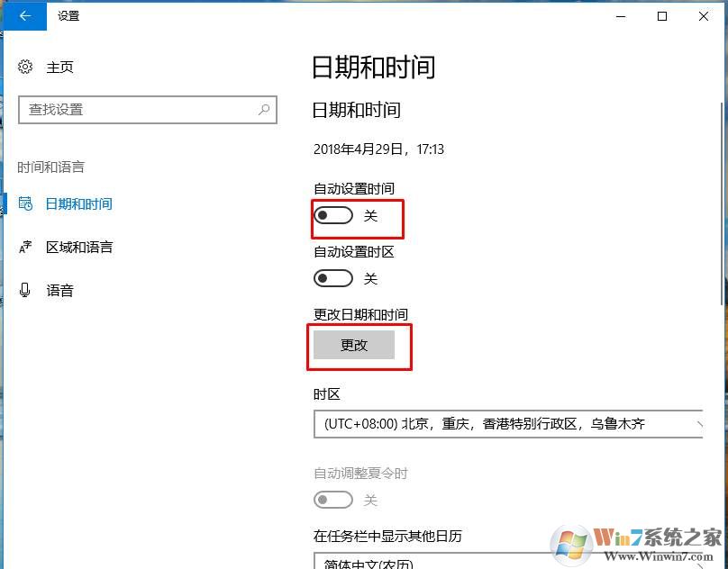
Task: Click the language icon for 区域和语言
Action: click(x=25, y=247)
